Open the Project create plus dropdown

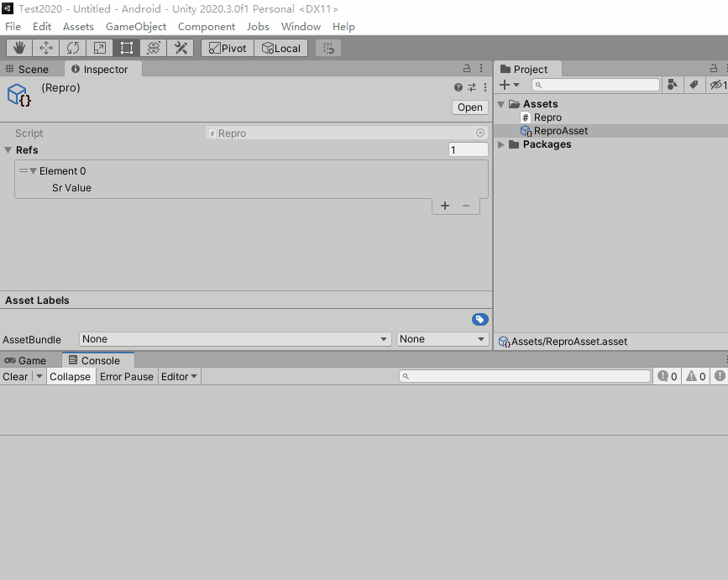click(x=510, y=85)
